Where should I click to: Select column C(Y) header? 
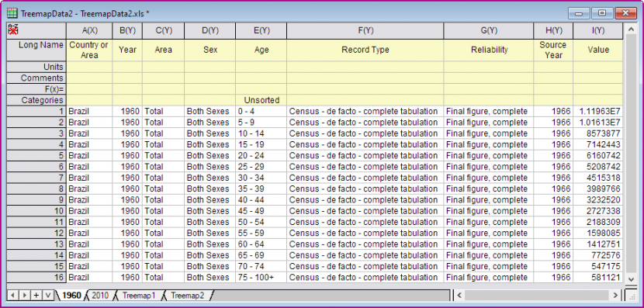(164, 30)
